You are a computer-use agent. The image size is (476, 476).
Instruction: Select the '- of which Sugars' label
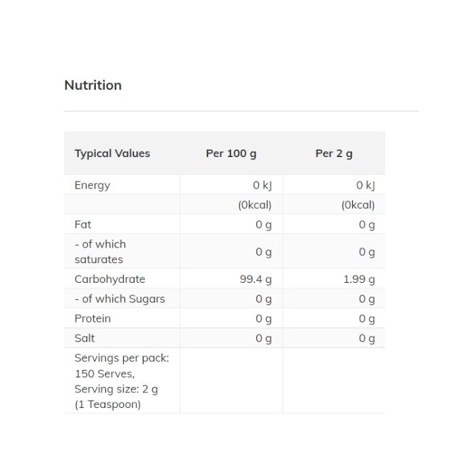point(120,299)
